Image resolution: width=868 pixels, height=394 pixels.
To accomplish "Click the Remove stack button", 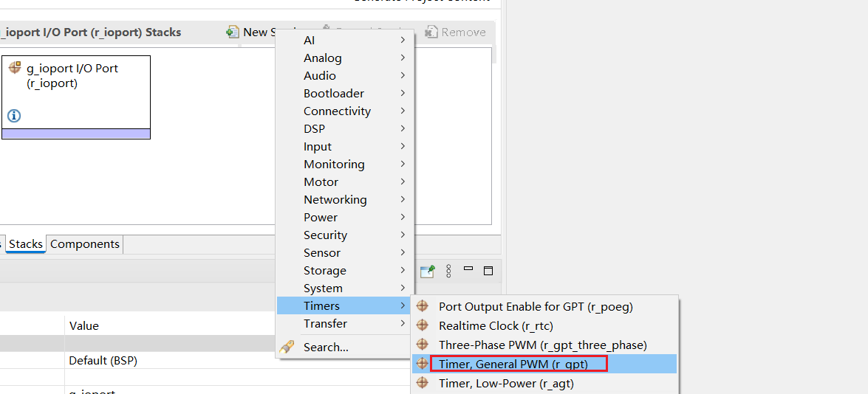I will (x=455, y=32).
